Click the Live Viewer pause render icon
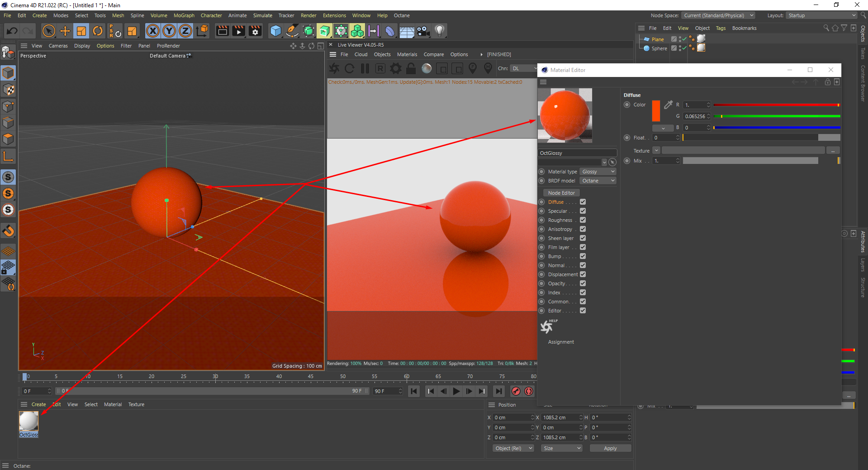The image size is (868, 470). pyautogui.click(x=365, y=68)
